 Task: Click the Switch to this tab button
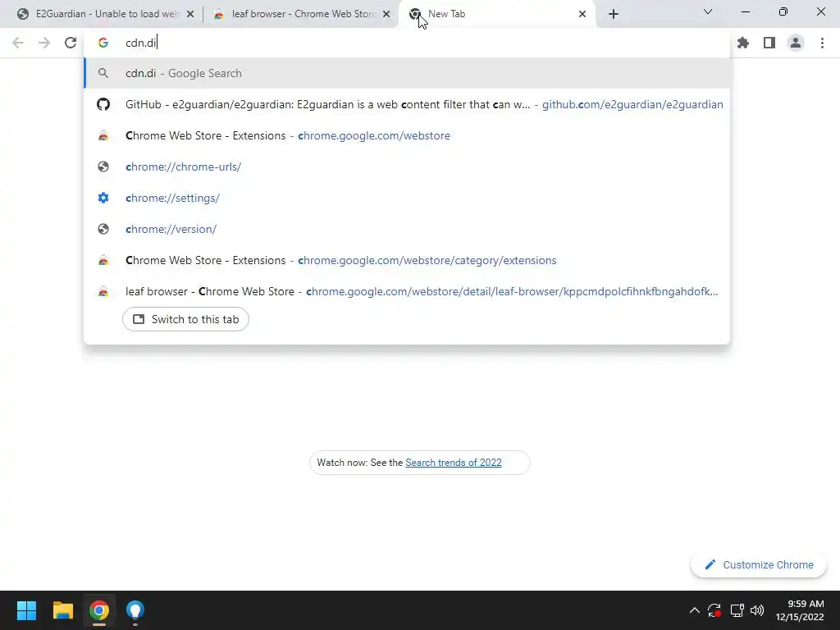pyautogui.click(x=185, y=319)
